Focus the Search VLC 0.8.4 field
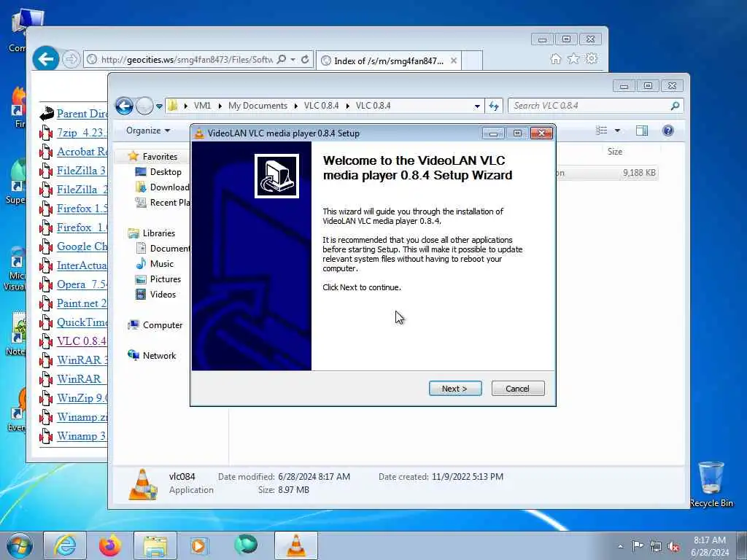747x560 pixels. (589, 106)
